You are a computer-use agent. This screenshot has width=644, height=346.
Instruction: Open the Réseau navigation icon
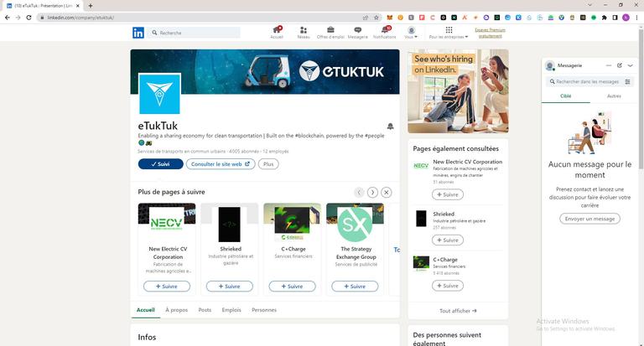coord(304,33)
